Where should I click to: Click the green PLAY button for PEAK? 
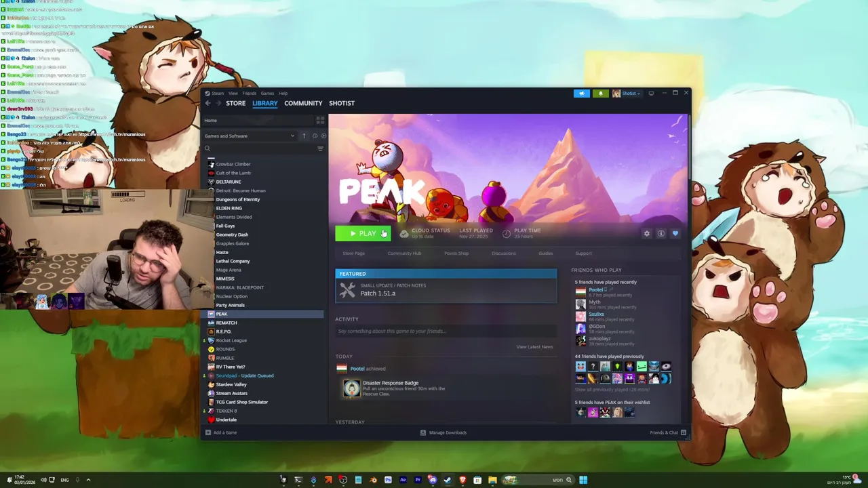363,233
